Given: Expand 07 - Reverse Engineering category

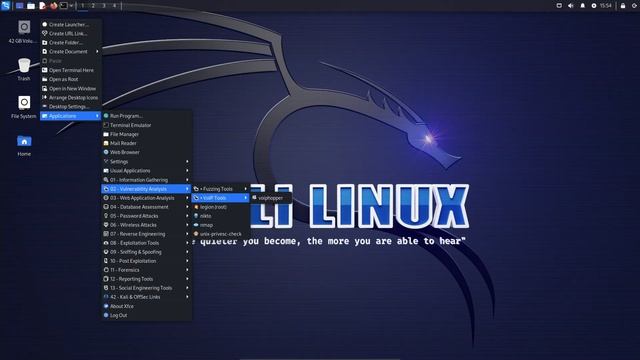Looking at the screenshot, I should point(147,234).
